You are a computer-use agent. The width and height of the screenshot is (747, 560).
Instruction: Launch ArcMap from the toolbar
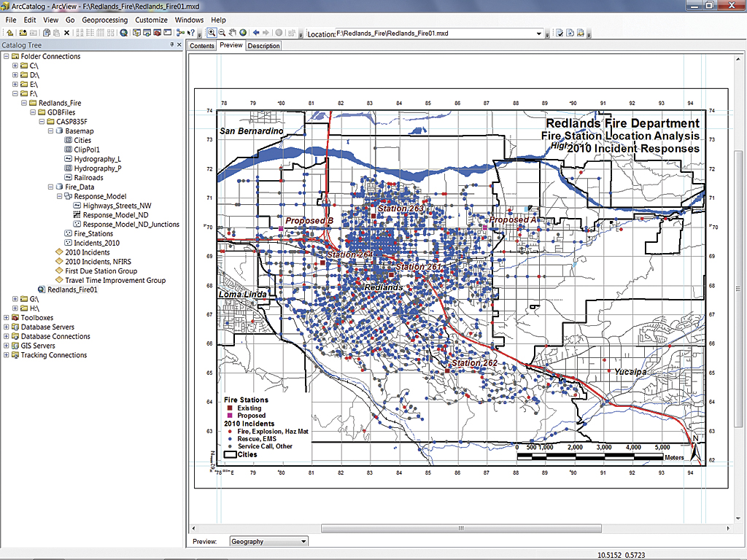[123, 33]
